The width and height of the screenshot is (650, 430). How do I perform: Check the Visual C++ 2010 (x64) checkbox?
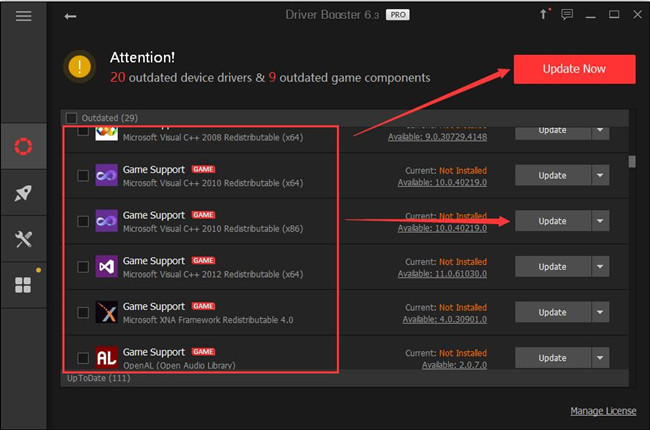coord(83,175)
